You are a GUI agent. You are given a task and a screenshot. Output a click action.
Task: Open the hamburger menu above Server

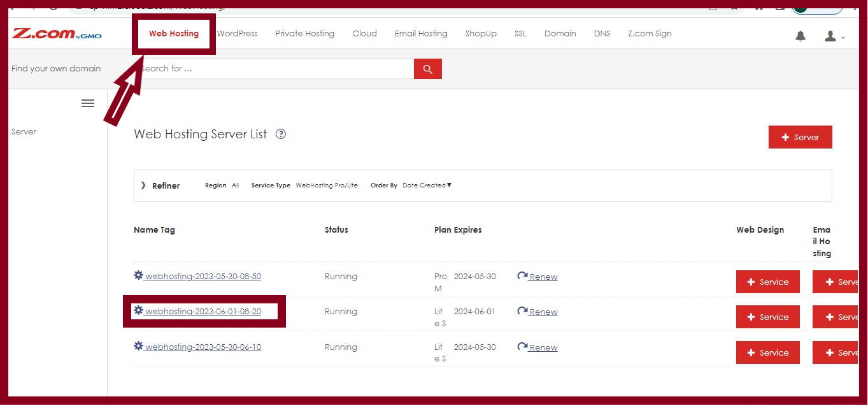87,103
